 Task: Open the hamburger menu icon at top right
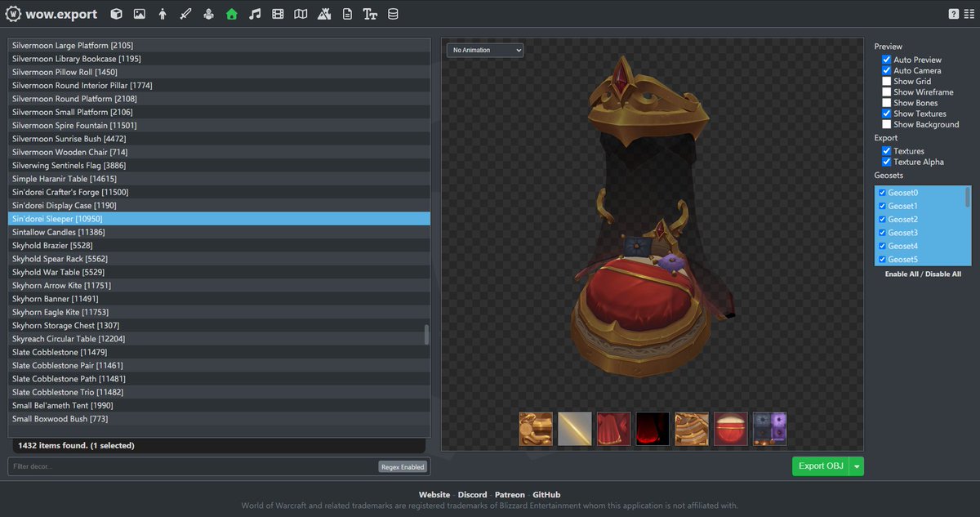(968, 14)
